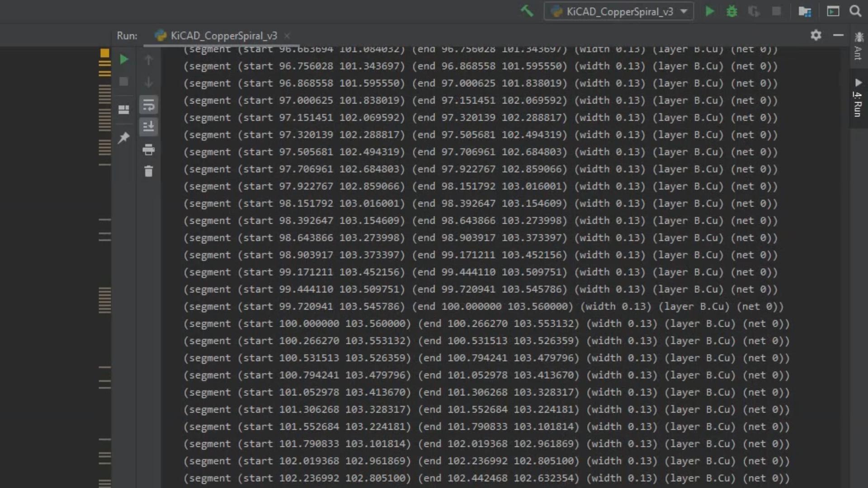Image resolution: width=868 pixels, height=488 pixels.
Task: Click the Restore Layout icon in Run panel
Action: 123,110
